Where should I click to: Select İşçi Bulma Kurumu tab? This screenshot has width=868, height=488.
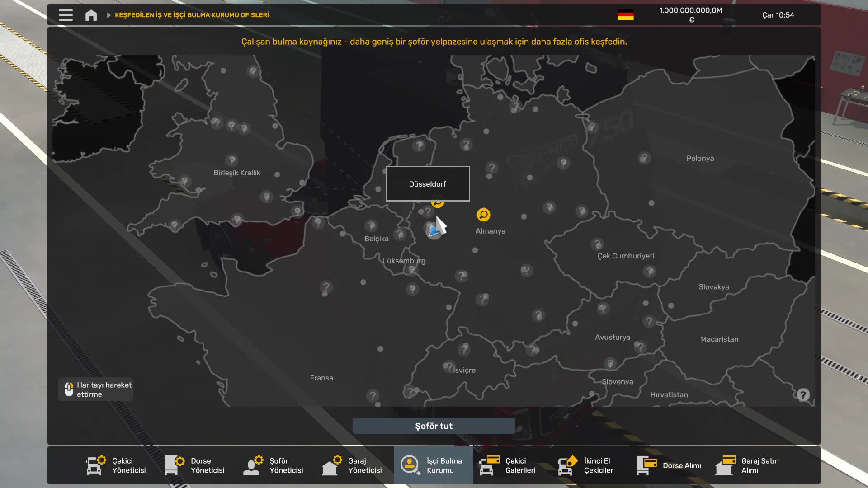pyautogui.click(x=433, y=465)
